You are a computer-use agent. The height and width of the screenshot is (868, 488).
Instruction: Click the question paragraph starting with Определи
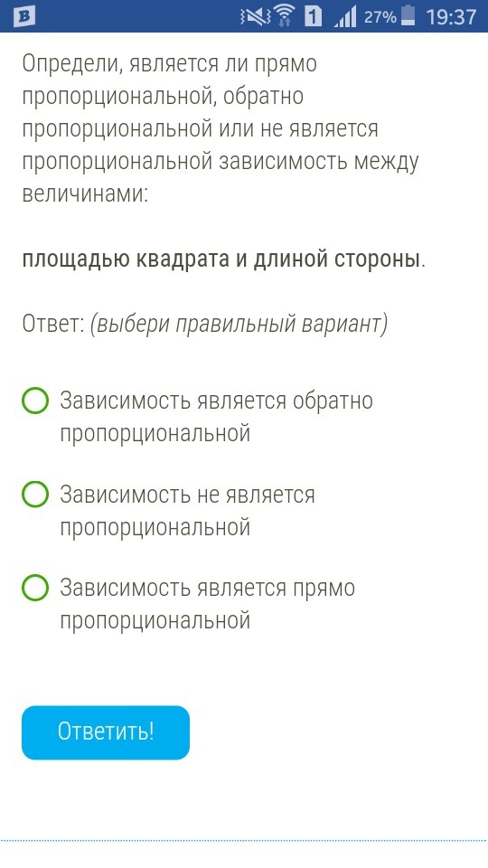tap(221, 129)
